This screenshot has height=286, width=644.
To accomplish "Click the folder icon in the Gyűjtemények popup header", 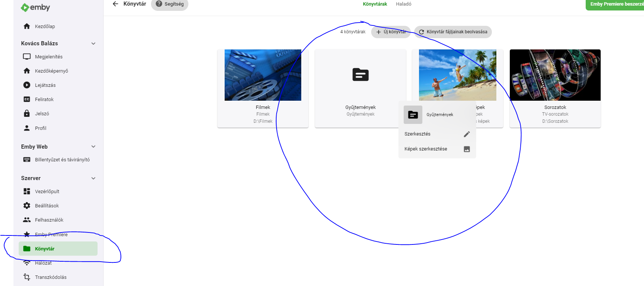I will pyautogui.click(x=413, y=115).
